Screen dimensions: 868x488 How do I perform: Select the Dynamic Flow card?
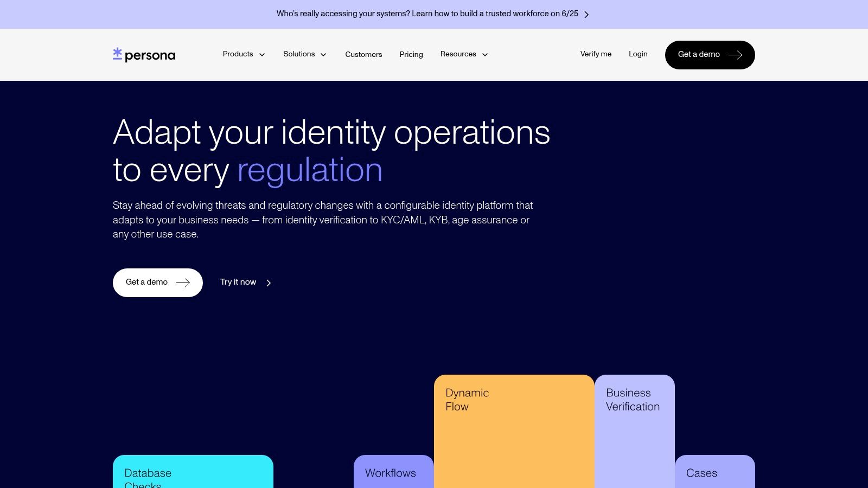click(x=514, y=431)
